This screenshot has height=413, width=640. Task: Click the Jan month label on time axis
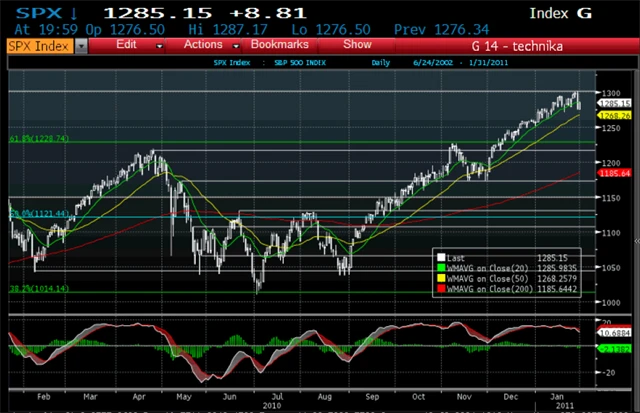click(557, 396)
